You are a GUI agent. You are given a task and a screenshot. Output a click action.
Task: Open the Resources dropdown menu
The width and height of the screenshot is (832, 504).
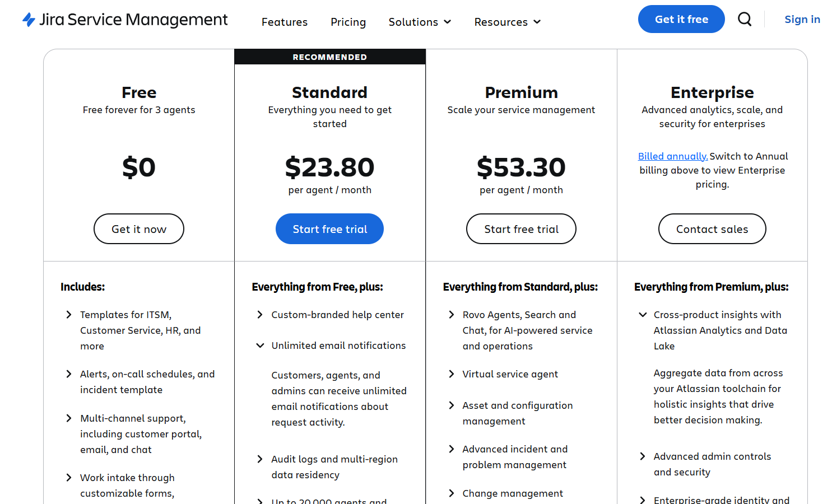[507, 22]
